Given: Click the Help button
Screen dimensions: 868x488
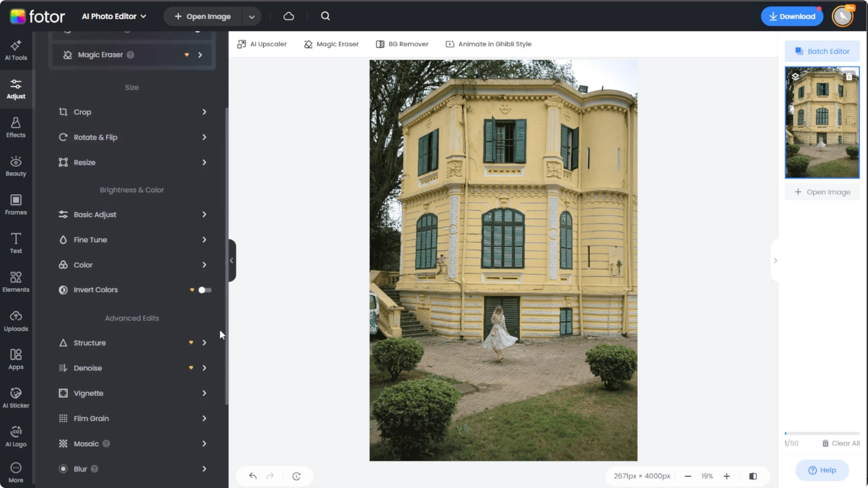Looking at the screenshot, I should [x=822, y=470].
